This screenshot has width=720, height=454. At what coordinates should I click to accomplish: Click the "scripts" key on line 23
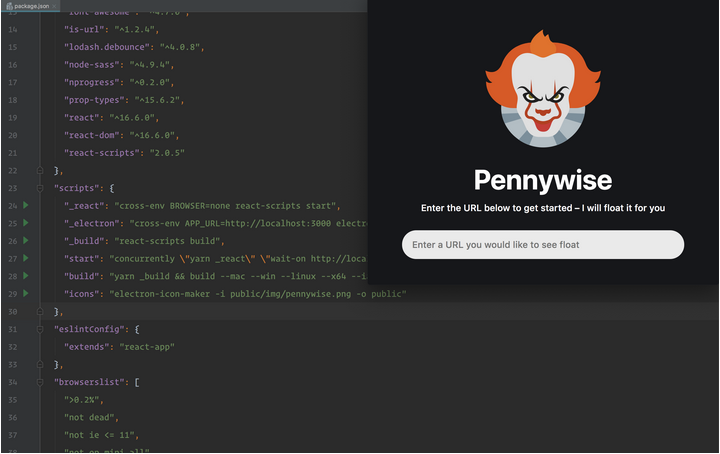coord(76,188)
